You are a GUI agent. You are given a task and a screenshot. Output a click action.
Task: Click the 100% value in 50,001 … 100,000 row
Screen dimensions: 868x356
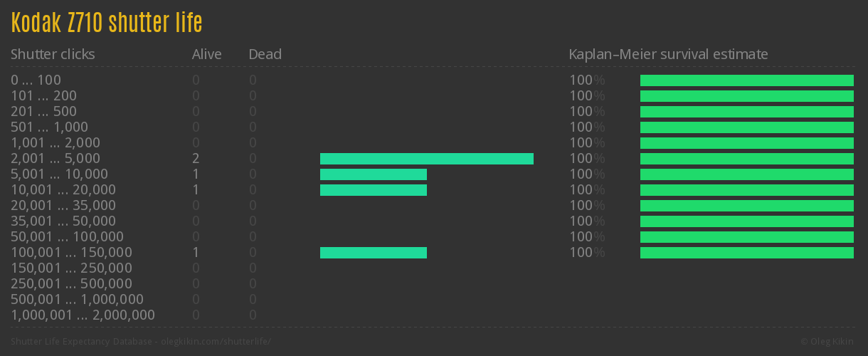click(x=586, y=236)
